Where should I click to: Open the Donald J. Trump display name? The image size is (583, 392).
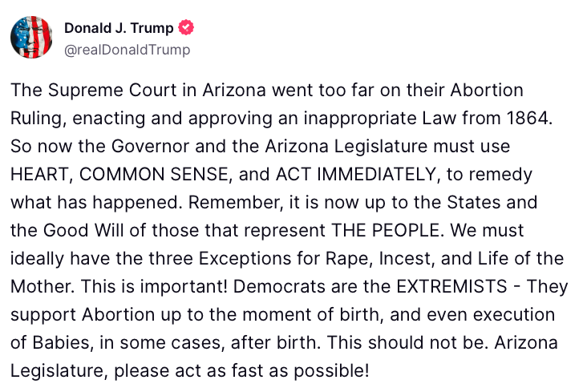click(x=119, y=28)
